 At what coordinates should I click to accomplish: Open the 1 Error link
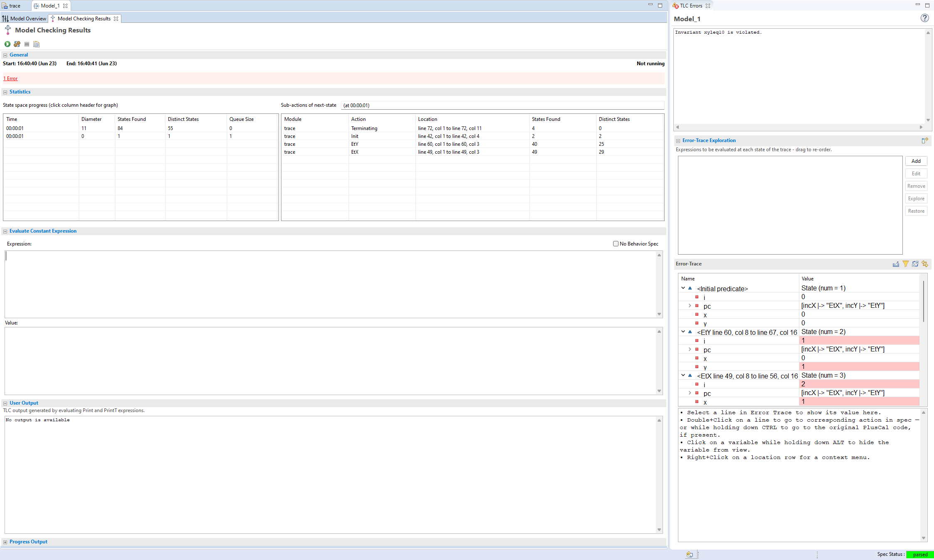(x=11, y=79)
